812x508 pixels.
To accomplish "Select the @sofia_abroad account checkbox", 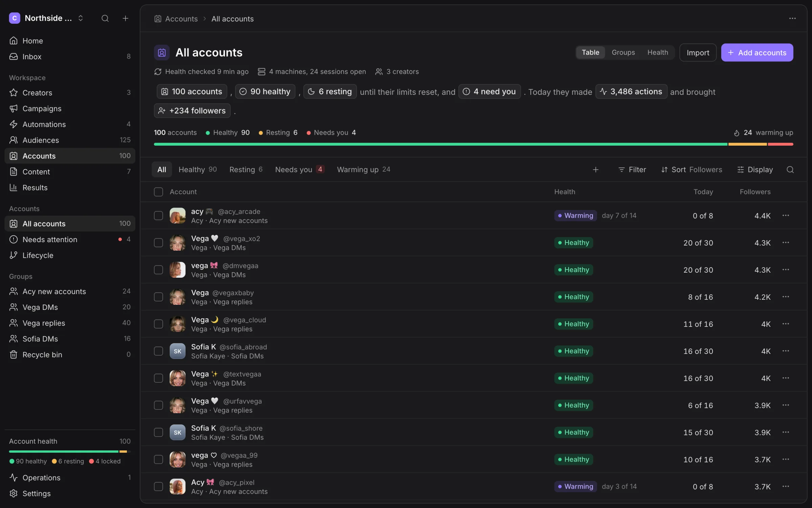I will (158, 351).
